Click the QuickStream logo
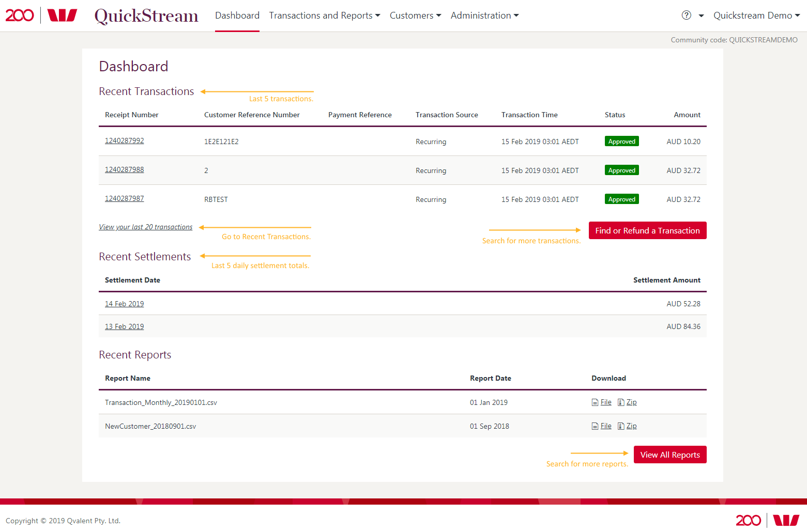The image size is (807, 532). (146, 16)
